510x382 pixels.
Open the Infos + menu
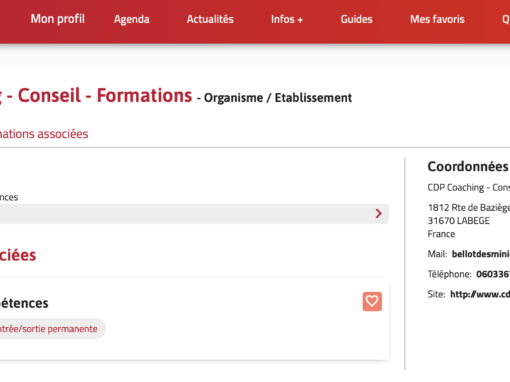coord(287,19)
